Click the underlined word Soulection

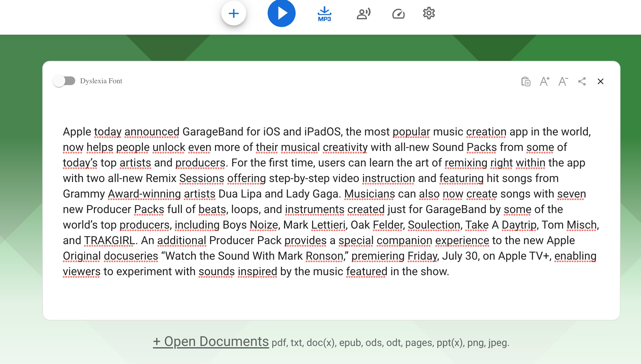(x=434, y=225)
